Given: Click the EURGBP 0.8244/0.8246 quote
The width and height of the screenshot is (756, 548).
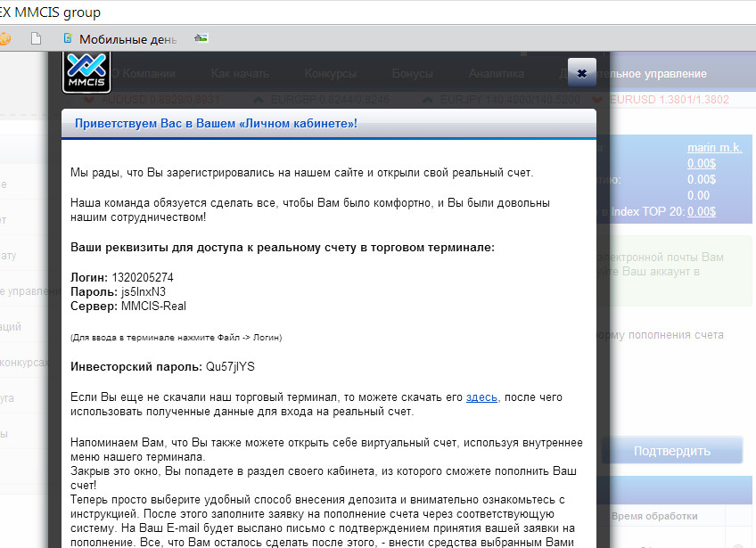Looking at the screenshot, I should 330,100.
